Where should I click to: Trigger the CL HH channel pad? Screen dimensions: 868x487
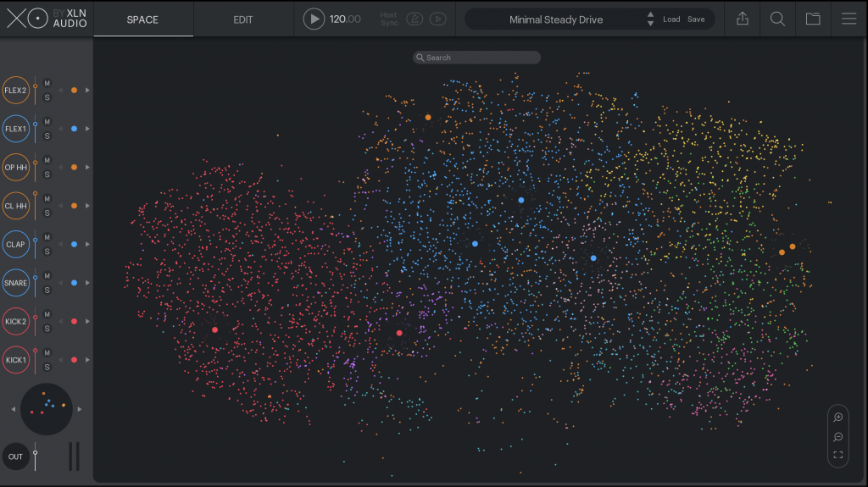point(15,206)
